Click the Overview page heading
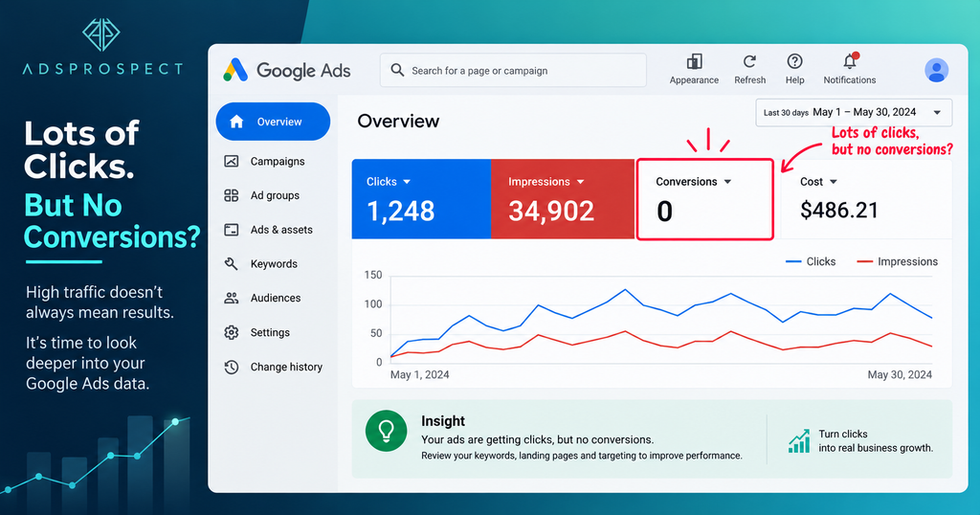This screenshot has width=980, height=515. coord(398,122)
